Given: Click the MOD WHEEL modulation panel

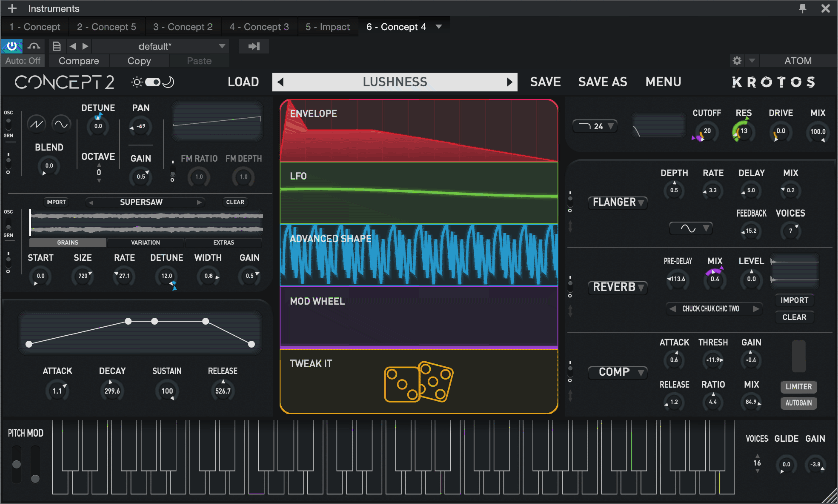Looking at the screenshot, I should click(418, 317).
